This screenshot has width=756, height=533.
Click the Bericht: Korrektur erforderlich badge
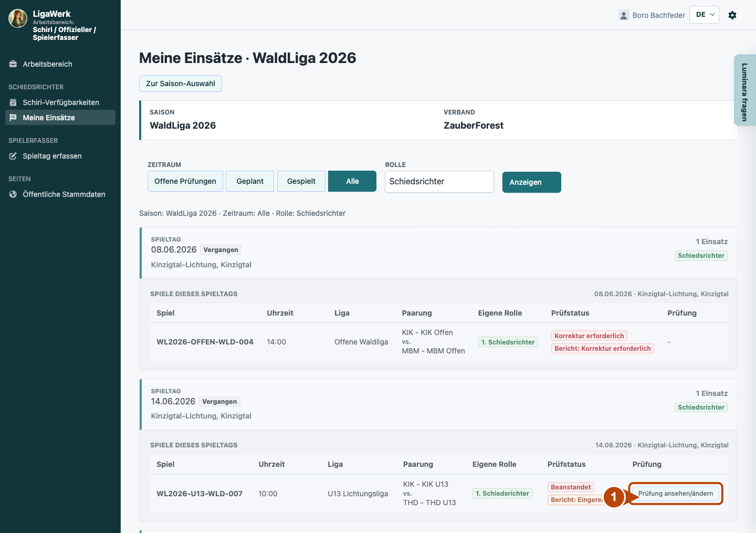603,349
